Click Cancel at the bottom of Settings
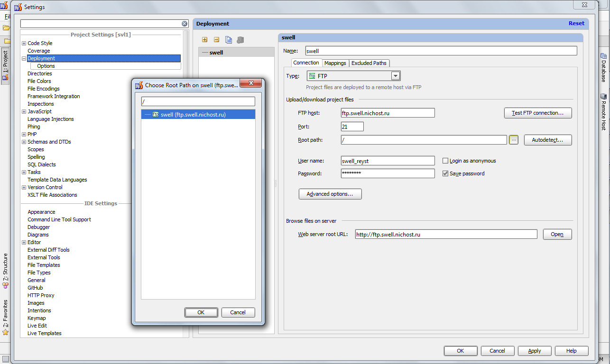The image size is (610, 364). click(x=498, y=351)
